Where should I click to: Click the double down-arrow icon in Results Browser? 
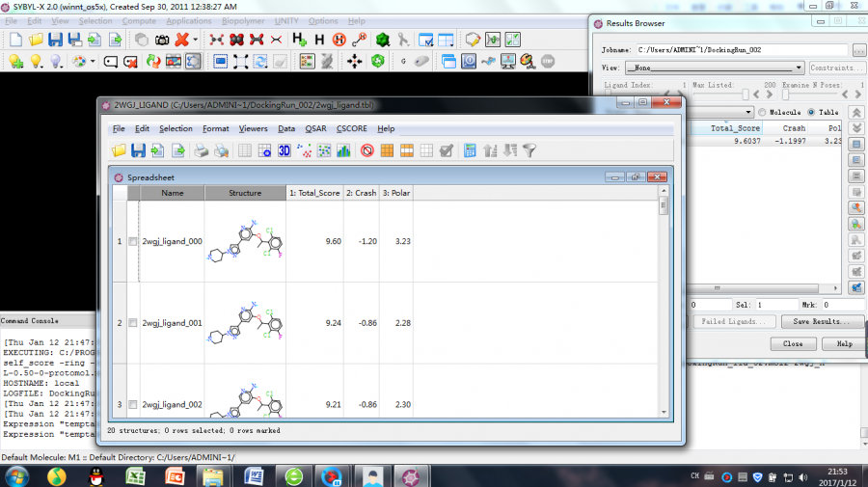(856, 128)
